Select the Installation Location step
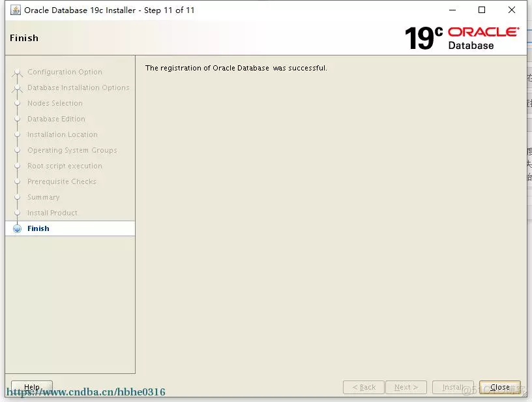532x402 pixels. point(63,134)
